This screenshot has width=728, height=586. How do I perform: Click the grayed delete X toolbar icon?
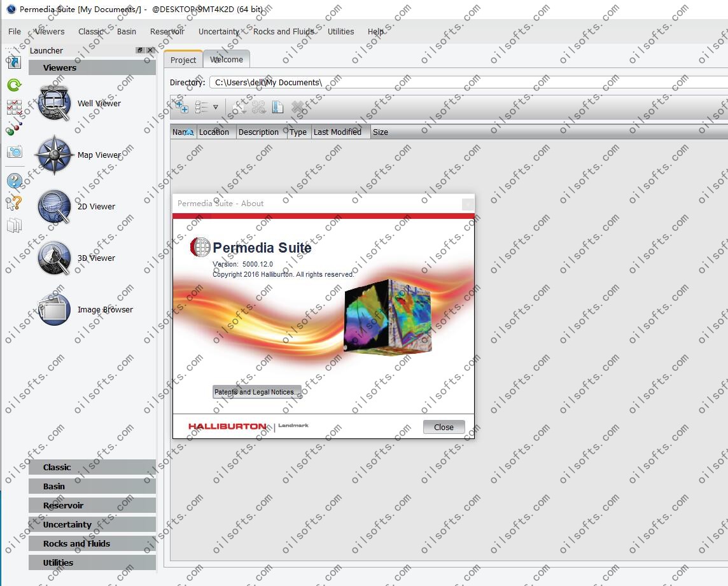[x=297, y=108]
